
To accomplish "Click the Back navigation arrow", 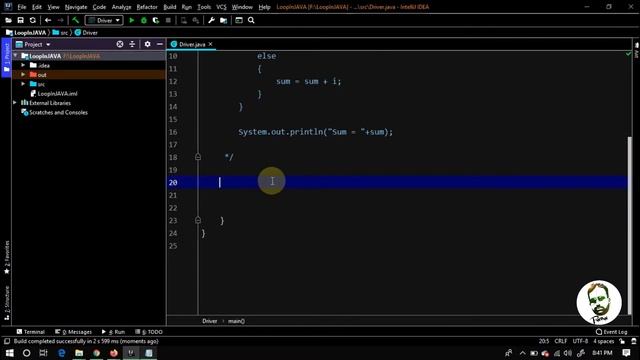I will click(x=48, y=20).
